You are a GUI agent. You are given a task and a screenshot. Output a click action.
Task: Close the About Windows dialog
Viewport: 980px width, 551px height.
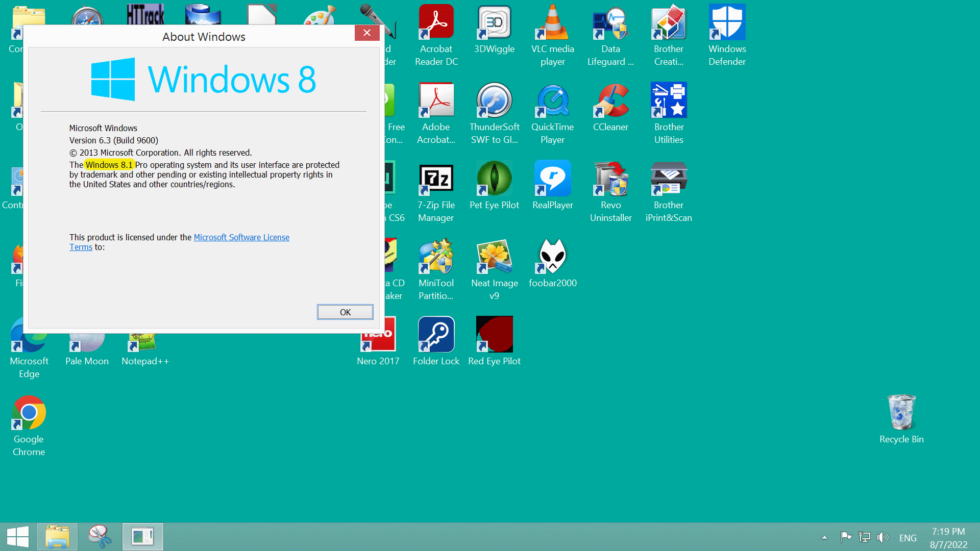[367, 33]
